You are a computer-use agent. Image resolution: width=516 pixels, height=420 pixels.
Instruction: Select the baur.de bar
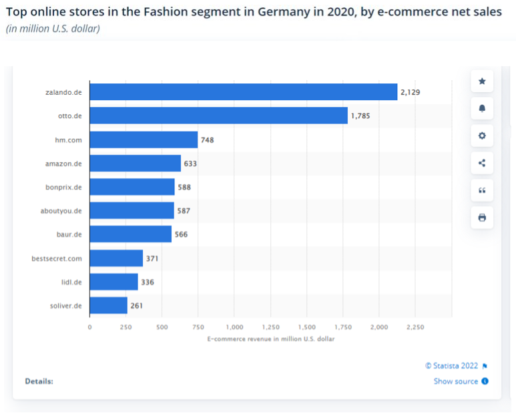coord(130,234)
